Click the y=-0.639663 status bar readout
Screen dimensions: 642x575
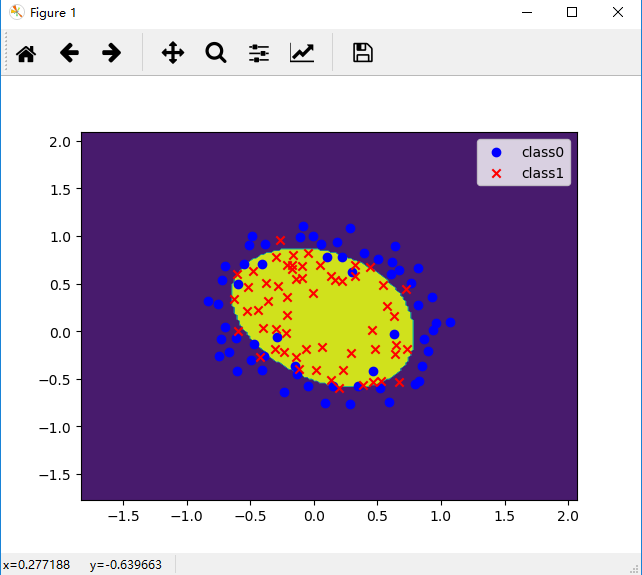pos(126,565)
